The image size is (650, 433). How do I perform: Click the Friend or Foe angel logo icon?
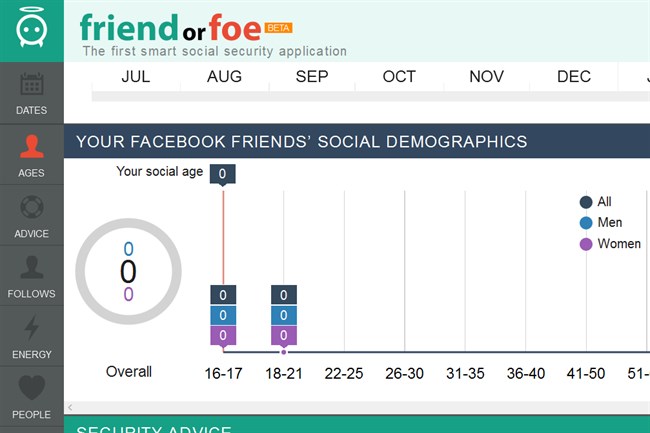point(31,30)
